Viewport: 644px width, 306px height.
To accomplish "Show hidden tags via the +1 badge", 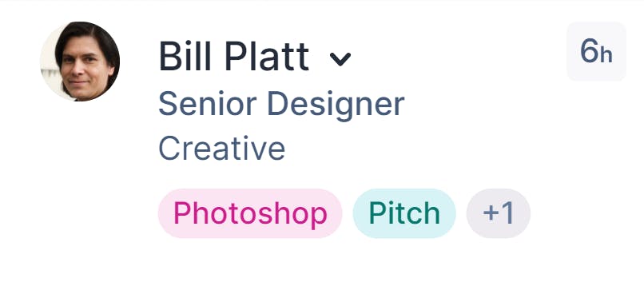I will 499,213.
